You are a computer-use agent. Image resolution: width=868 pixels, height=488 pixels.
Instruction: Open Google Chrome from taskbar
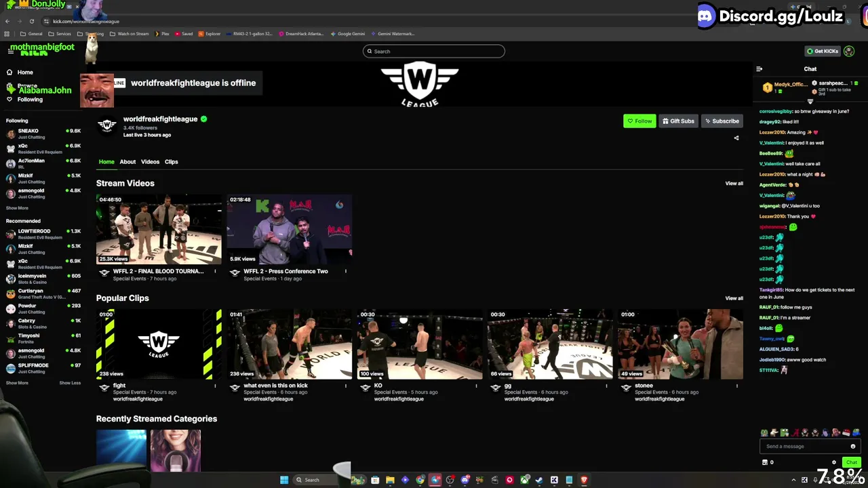[420, 480]
